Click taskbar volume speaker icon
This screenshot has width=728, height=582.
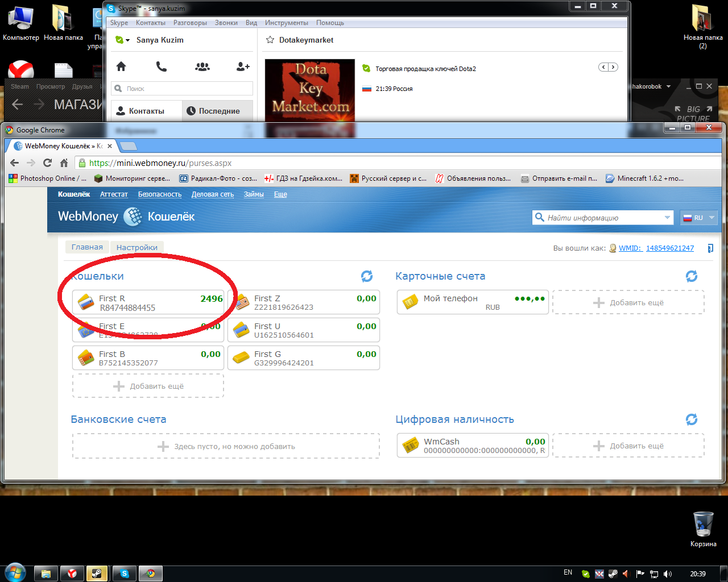[668, 573]
